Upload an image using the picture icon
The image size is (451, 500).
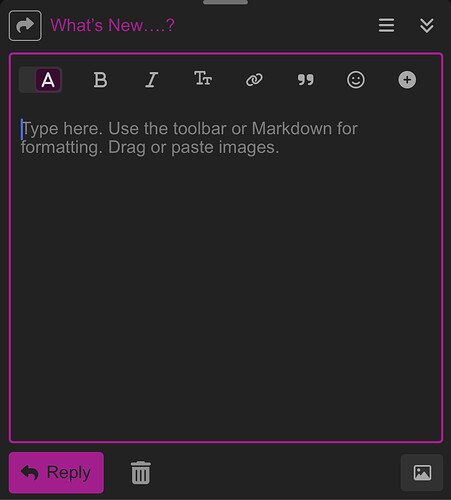(422, 473)
